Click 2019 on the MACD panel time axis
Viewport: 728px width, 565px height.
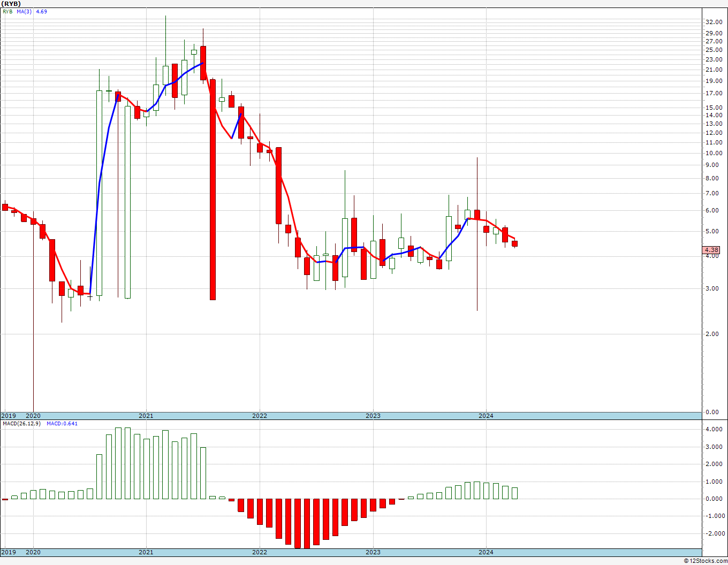click(8, 552)
